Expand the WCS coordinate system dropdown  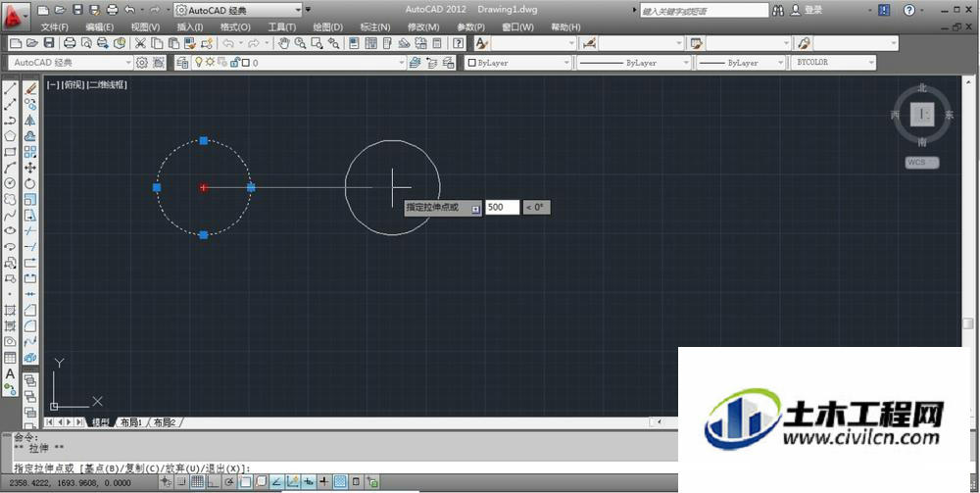point(922,163)
